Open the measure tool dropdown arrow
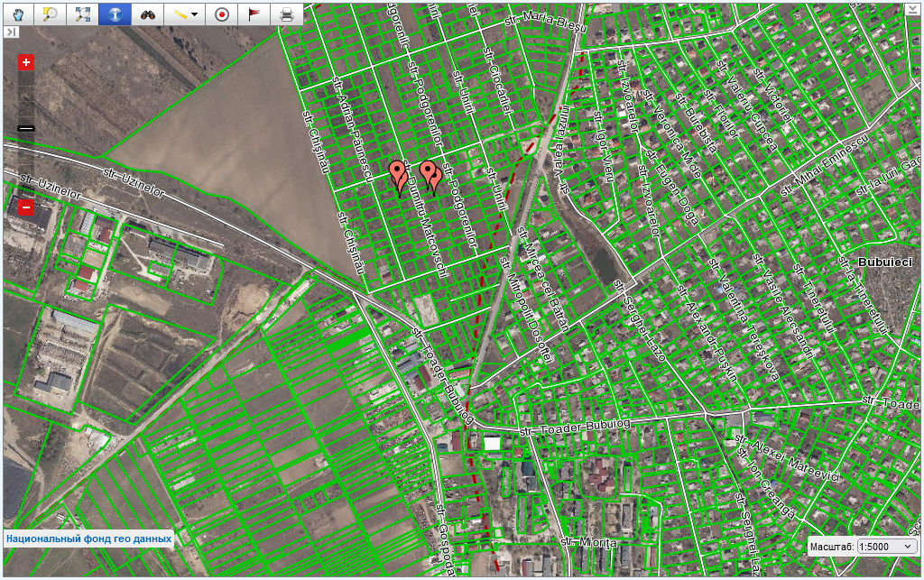This screenshot has height=580, width=924. pyautogui.click(x=194, y=14)
